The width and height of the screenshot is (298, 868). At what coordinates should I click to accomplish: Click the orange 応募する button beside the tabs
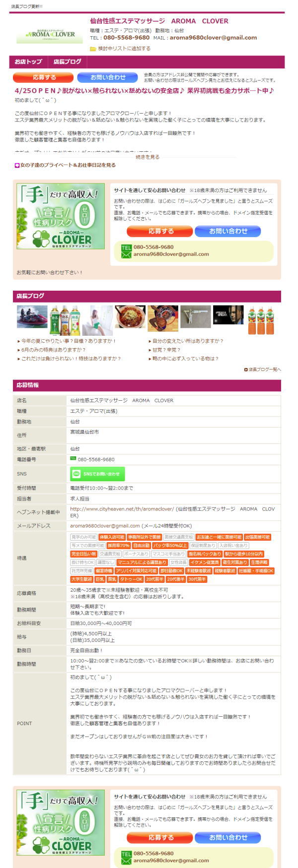pos(43,77)
